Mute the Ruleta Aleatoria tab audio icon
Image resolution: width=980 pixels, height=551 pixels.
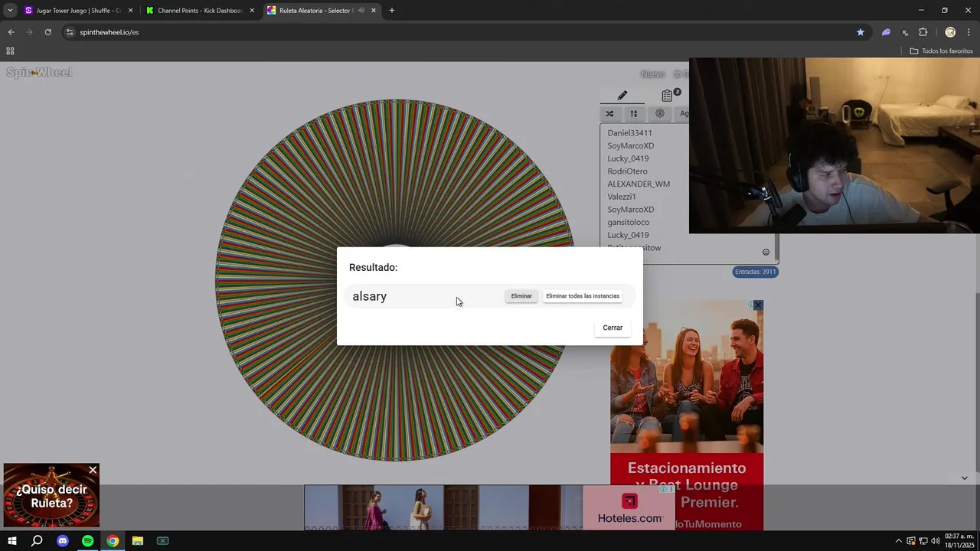click(361, 11)
